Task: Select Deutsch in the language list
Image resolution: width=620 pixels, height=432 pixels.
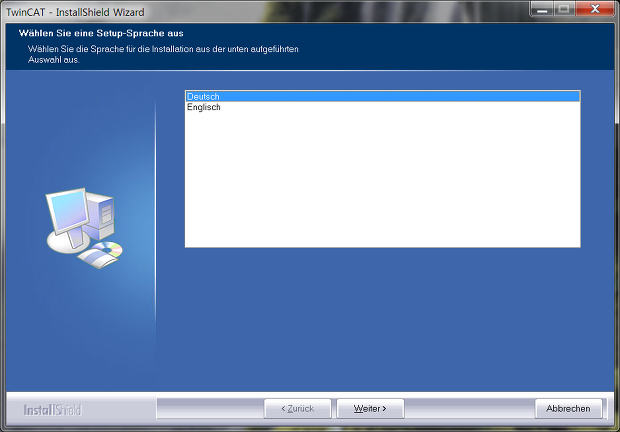Action: point(383,96)
